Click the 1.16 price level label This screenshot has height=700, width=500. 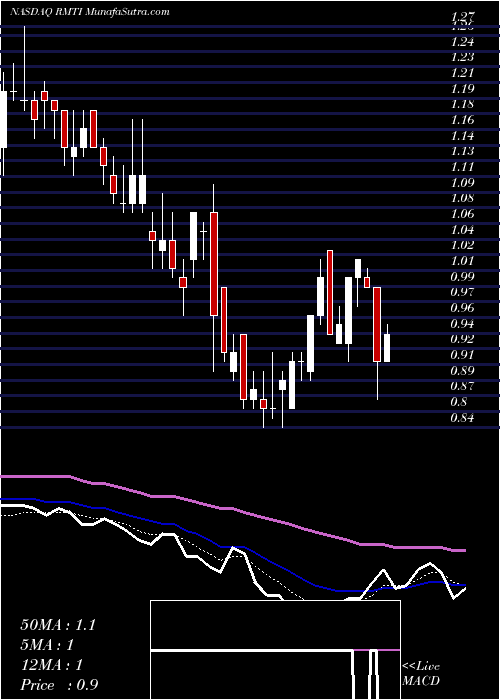(463, 120)
